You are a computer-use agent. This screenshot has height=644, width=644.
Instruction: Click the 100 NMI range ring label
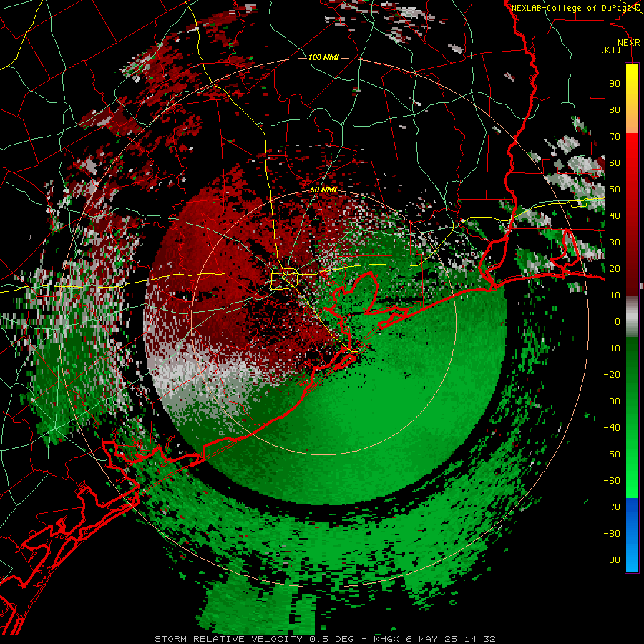pyautogui.click(x=323, y=57)
